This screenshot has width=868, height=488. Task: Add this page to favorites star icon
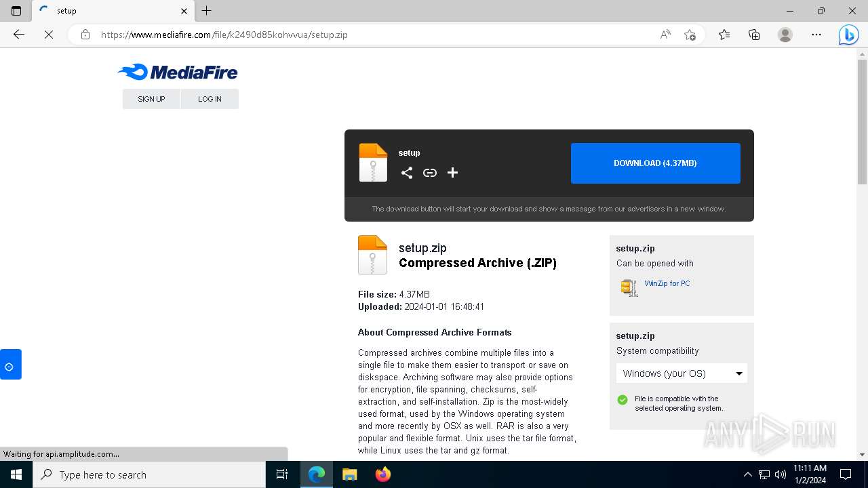[690, 35]
